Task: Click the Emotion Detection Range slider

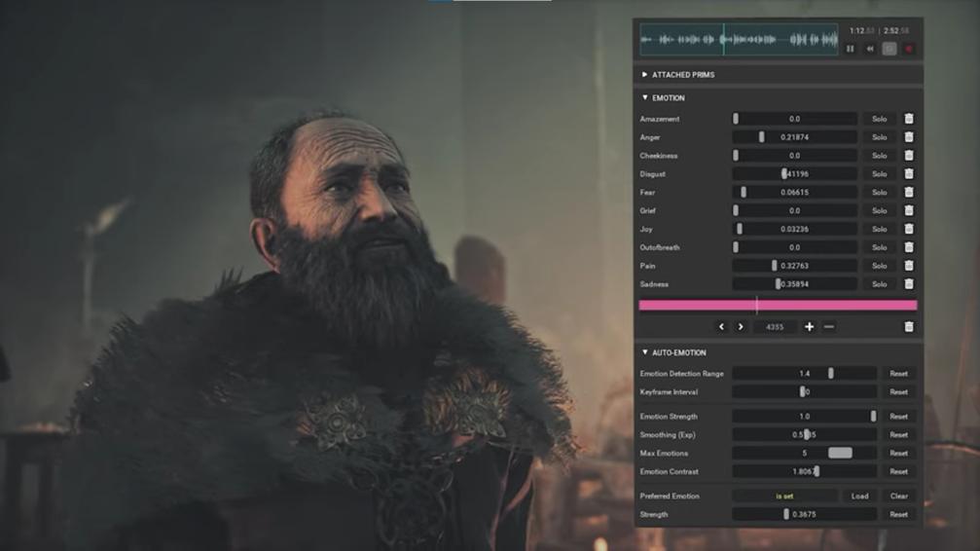Action: point(805,374)
